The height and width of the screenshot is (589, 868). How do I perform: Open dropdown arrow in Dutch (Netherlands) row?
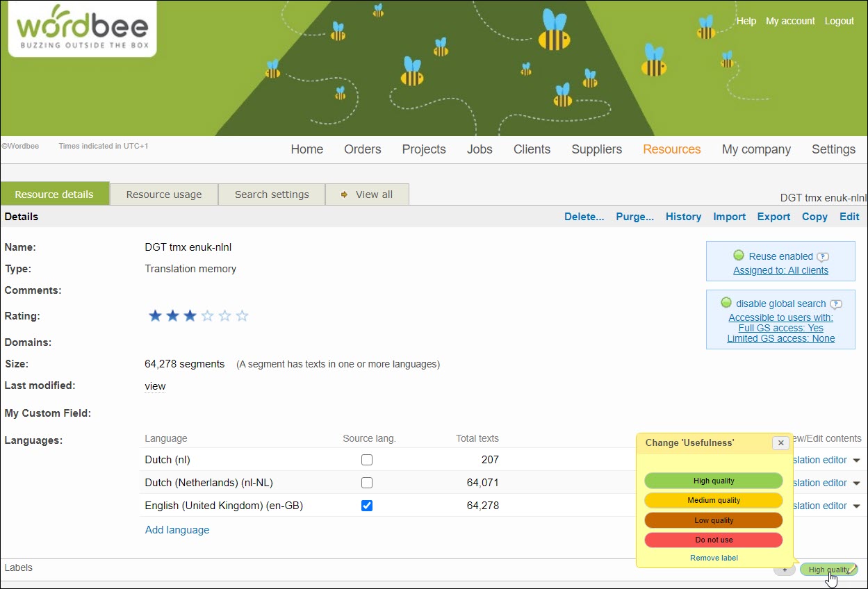click(x=856, y=483)
